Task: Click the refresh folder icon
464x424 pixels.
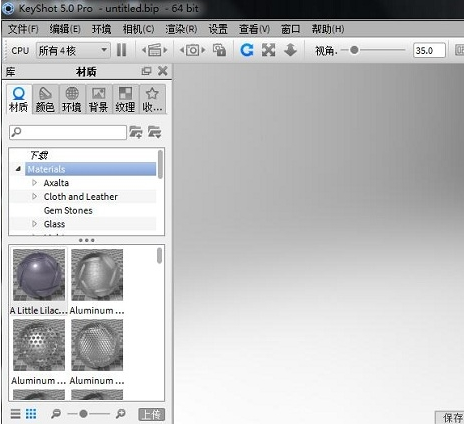Action: coord(154,132)
